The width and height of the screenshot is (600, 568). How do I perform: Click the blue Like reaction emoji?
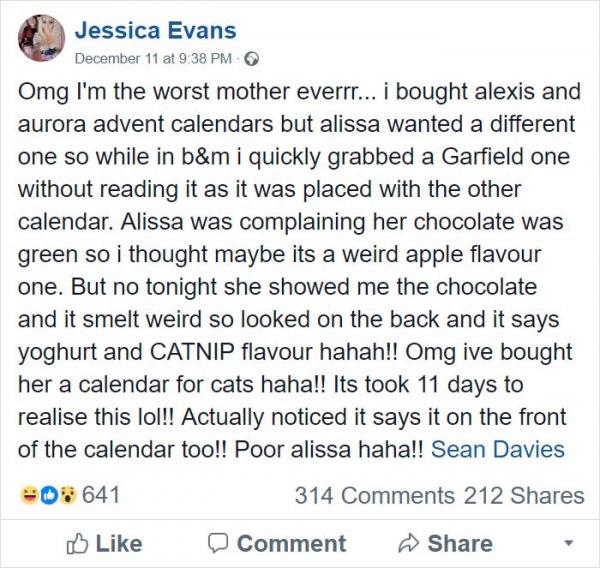point(47,495)
